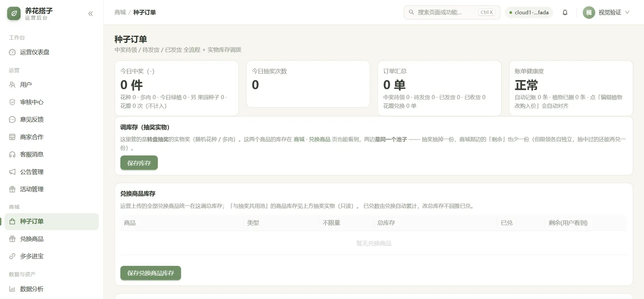Open 数据分析 chart icon
The height and width of the screenshot is (299, 644).
[12, 289]
